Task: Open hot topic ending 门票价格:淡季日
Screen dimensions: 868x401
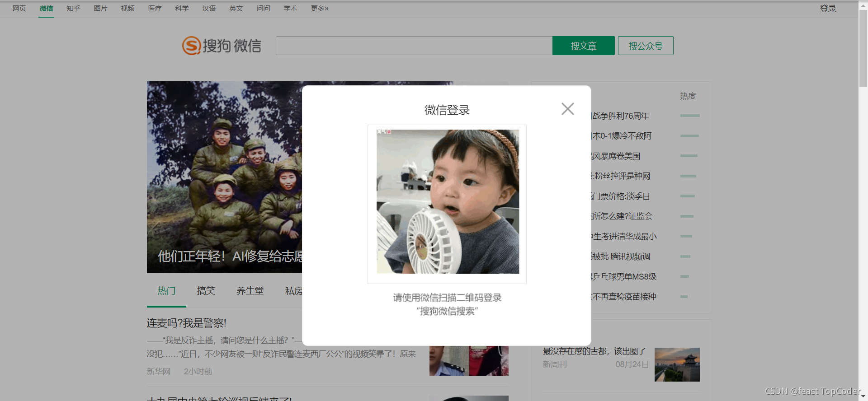Action: pyautogui.click(x=621, y=196)
